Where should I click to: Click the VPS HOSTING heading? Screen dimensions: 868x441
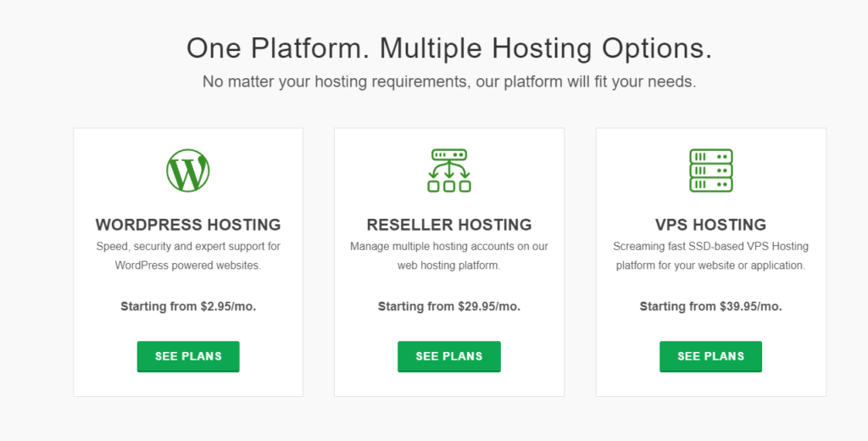(711, 225)
